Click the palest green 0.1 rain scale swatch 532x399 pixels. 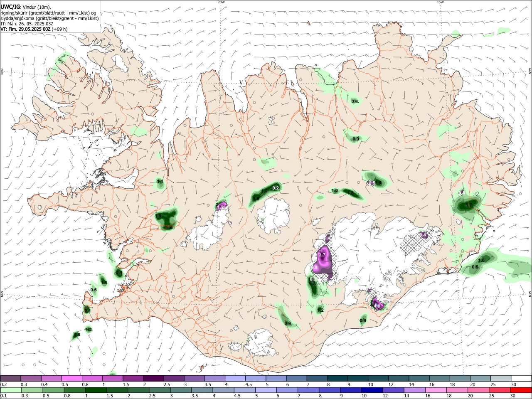pyautogui.click(x=11, y=390)
